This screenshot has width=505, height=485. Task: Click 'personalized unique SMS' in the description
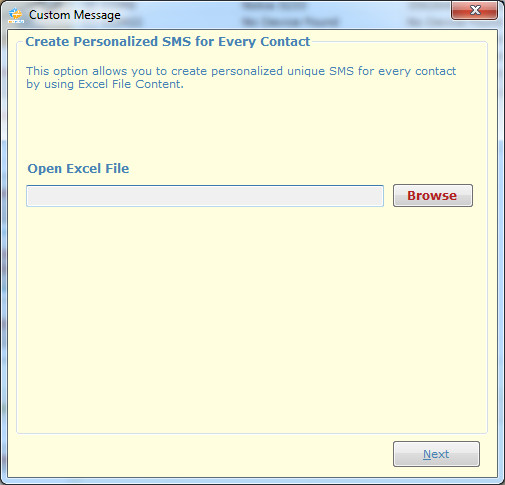coord(282,71)
